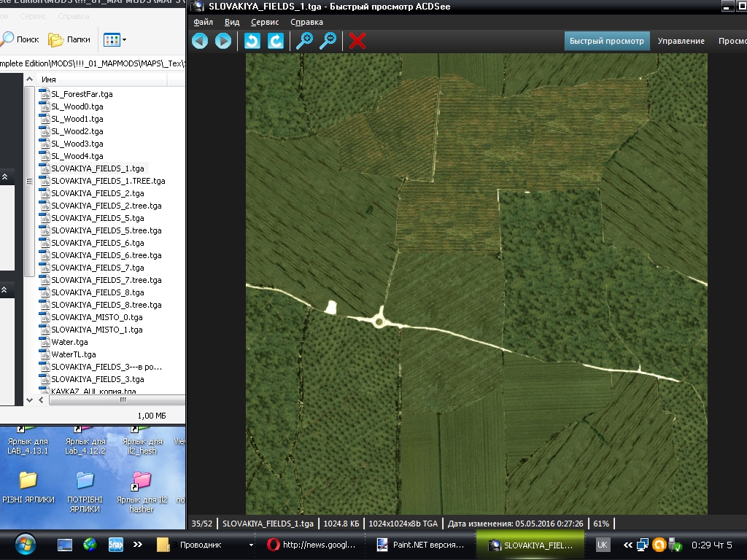Open desktop shortcut LAB_4.13.1

[x=28, y=441]
